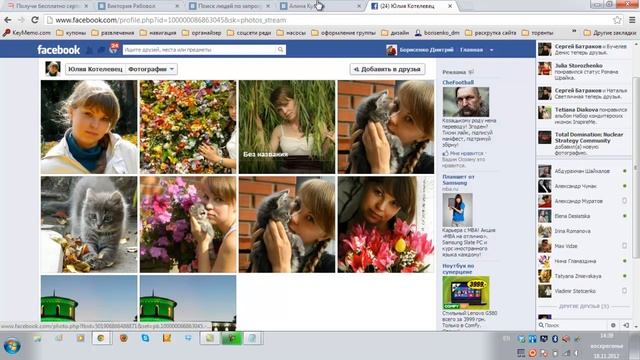Image resolution: width=640 pixels, height=360 pixels.
Task: Open оформление группы bookmark folder
Action: pyautogui.click(x=343, y=33)
